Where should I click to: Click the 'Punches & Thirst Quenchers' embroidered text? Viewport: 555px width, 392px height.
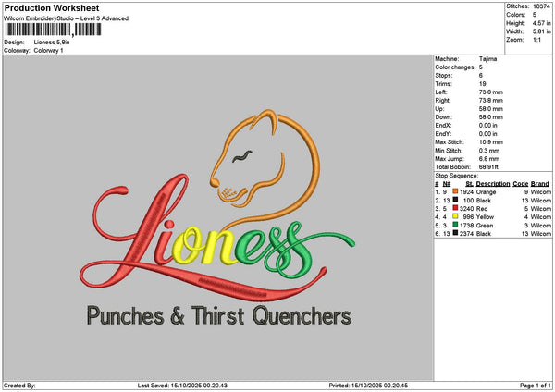tap(219, 315)
